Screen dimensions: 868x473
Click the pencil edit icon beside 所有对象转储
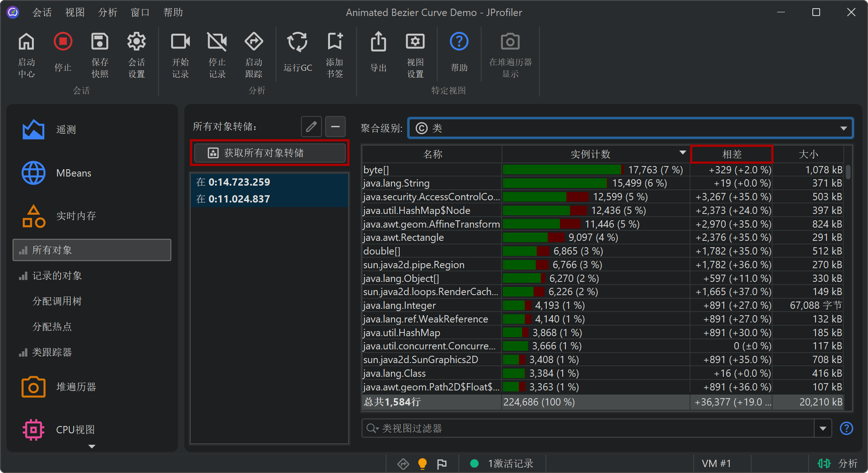(311, 127)
